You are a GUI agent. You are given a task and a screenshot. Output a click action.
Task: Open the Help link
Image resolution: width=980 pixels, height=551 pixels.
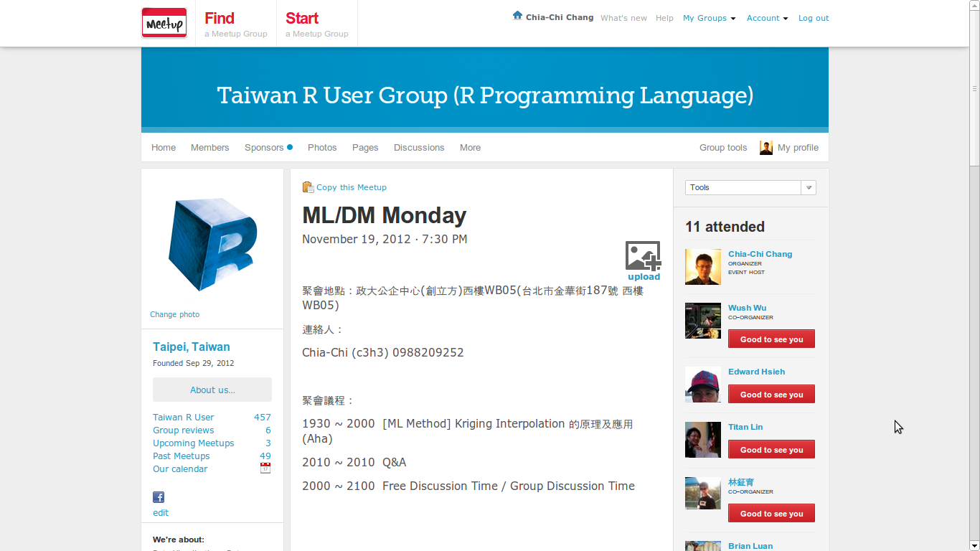point(664,18)
